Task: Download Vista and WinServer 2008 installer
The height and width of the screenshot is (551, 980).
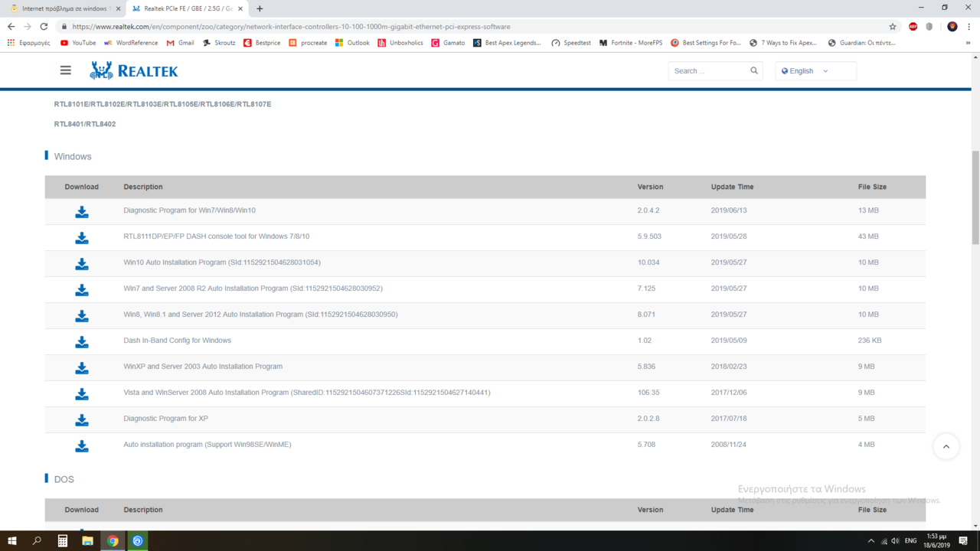Action: (82, 394)
